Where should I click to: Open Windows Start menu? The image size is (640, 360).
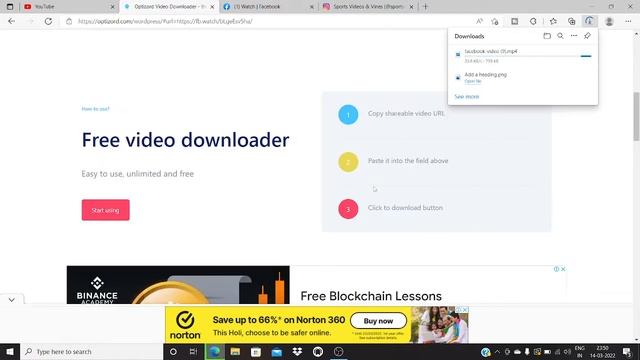coord(10,351)
